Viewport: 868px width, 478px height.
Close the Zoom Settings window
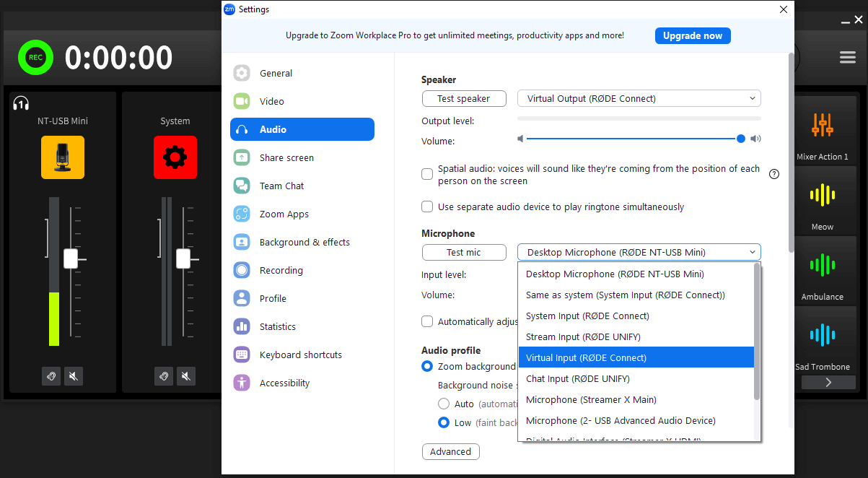[784, 9]
